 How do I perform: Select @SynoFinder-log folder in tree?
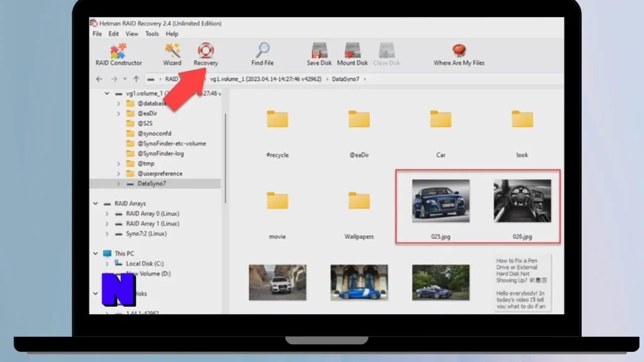coord(160,153)
